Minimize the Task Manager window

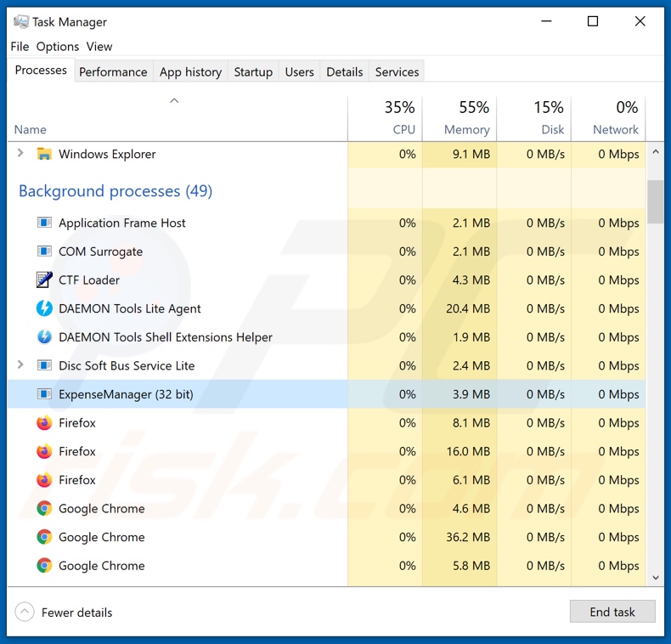pyautogui.click(x=546, y=21)
